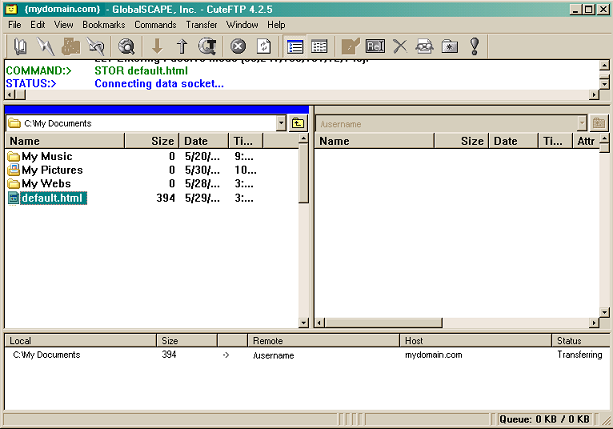Click the exclamation mark help icon
This screenshot has width=613, height=429.
[x=474, y=46]
